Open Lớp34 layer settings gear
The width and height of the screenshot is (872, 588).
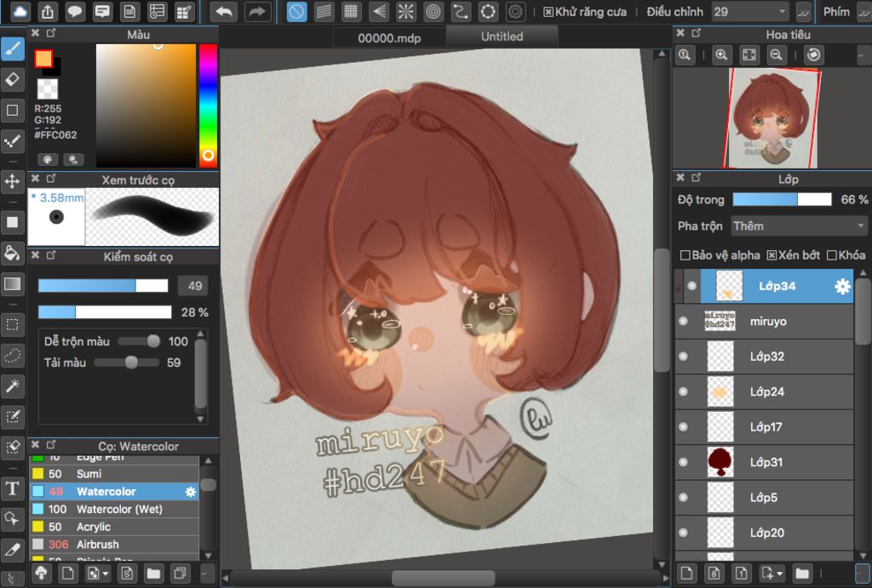tap(842, 286)
